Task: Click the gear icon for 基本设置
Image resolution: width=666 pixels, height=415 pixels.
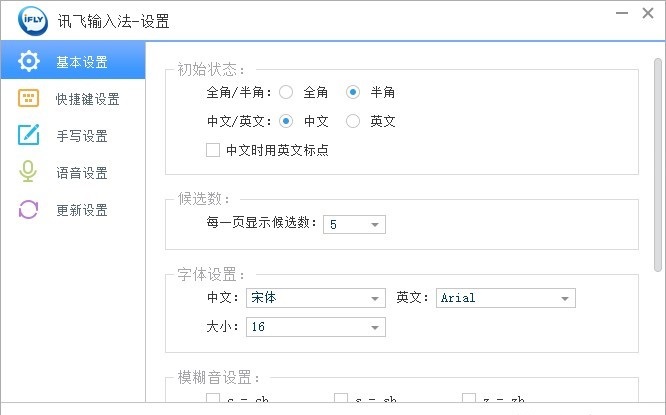Action: [x=28, y=61]
